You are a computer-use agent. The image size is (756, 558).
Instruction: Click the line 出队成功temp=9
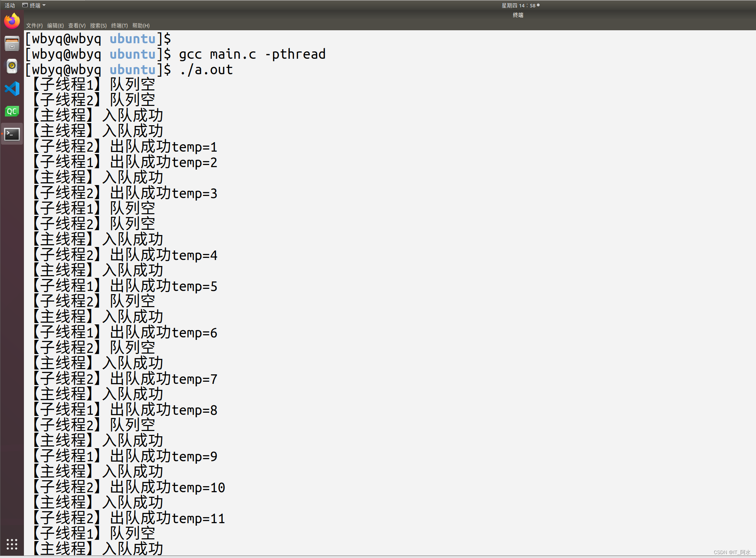[x=125, y=456]
